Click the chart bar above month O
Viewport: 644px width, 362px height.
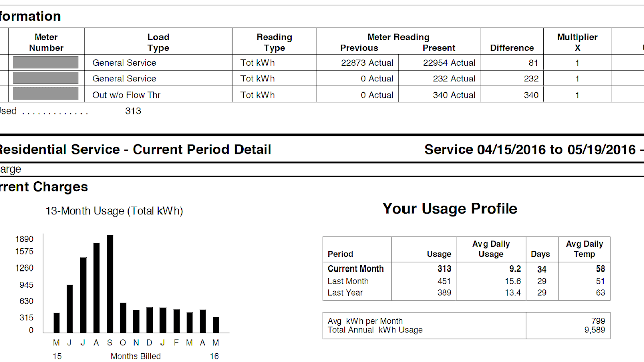(123, 318)
